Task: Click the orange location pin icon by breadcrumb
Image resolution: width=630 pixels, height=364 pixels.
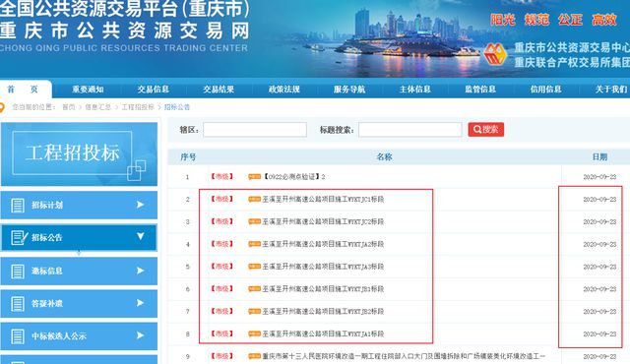Action: pos(2,107)
